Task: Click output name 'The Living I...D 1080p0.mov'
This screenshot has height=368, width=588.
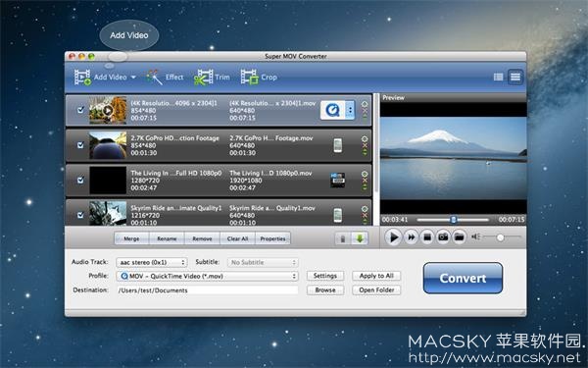Action: [x=270, y=173]
